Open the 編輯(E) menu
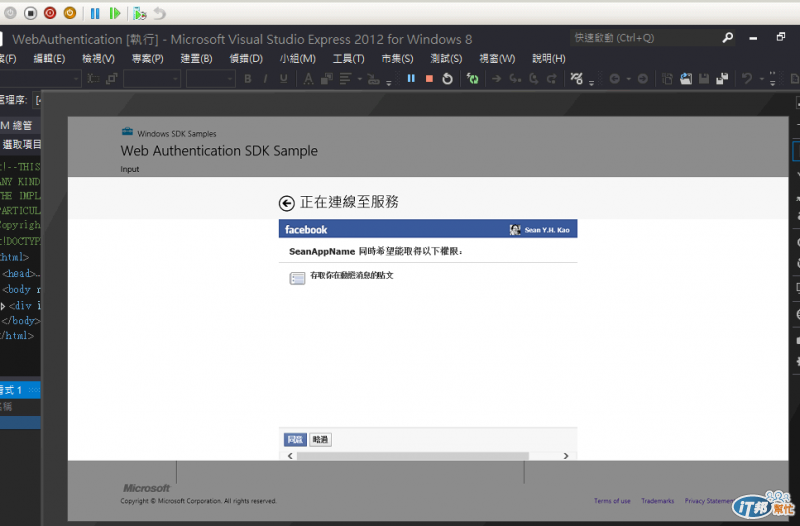Image resolution: width=800 pixels, height=526 pixels. (49, 59)
